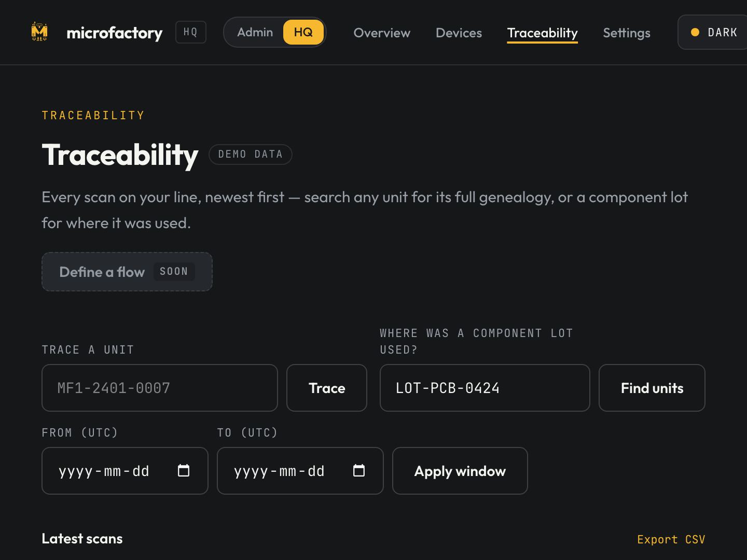Click the yellow dot theme indicator
This screenshot has height=560, width=747.
coord(695,32)
